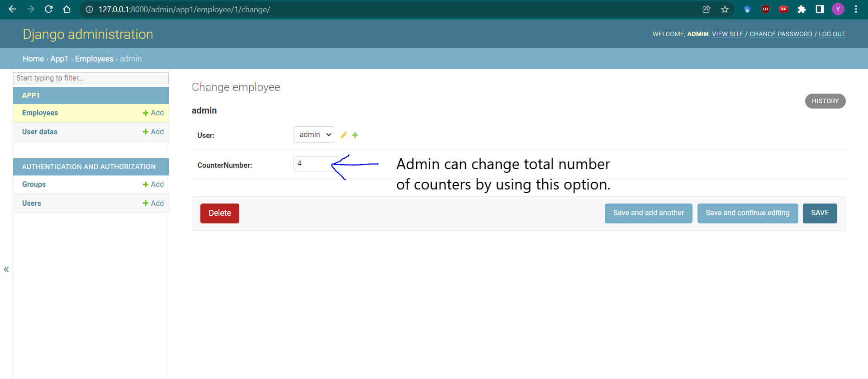This screenshot has height=379, width=868.
Task: Toggle browser side panel icon
Action: pos(820,9)
